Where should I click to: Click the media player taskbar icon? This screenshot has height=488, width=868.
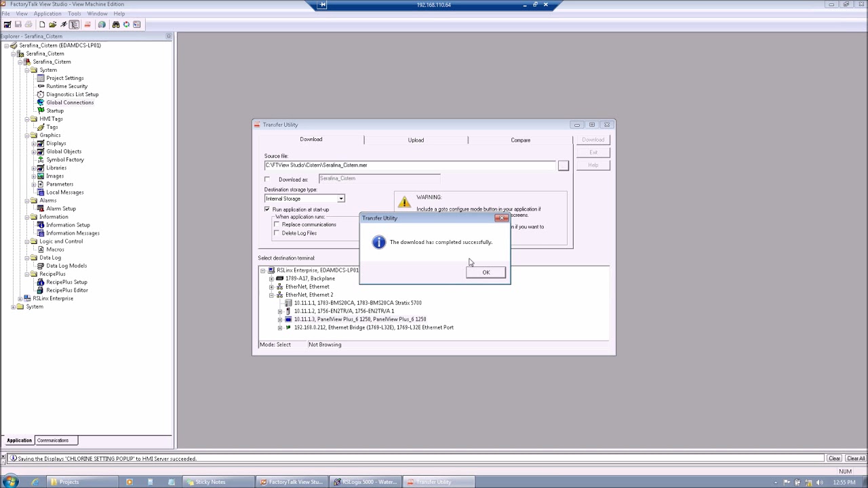coord(130,482)
